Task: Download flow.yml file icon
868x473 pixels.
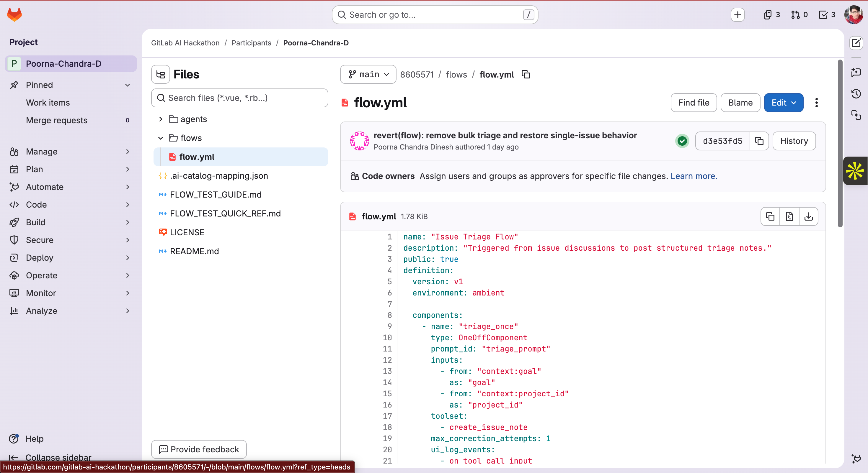Action: click(808, 216)
